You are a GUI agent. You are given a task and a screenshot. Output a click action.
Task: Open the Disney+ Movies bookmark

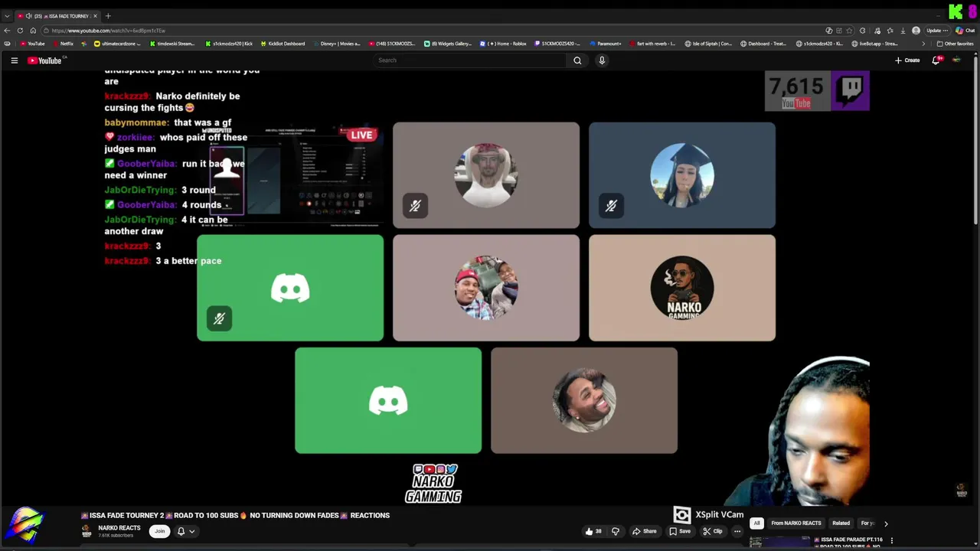point(337,44)
